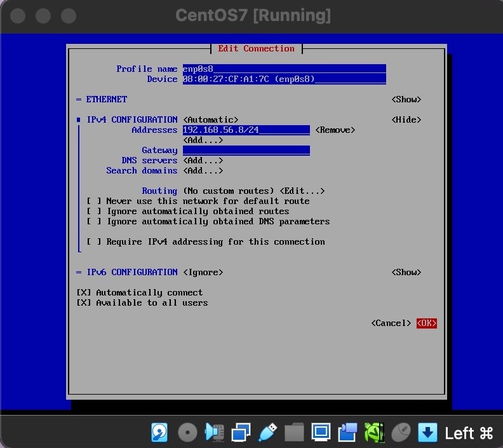Click the recording icon in status bar
The image size is (503, 448).
(x=347, y=432)
